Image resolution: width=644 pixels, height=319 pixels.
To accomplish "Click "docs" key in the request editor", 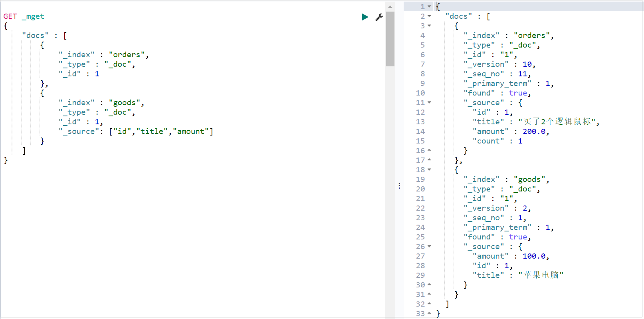I will (36, 36).
